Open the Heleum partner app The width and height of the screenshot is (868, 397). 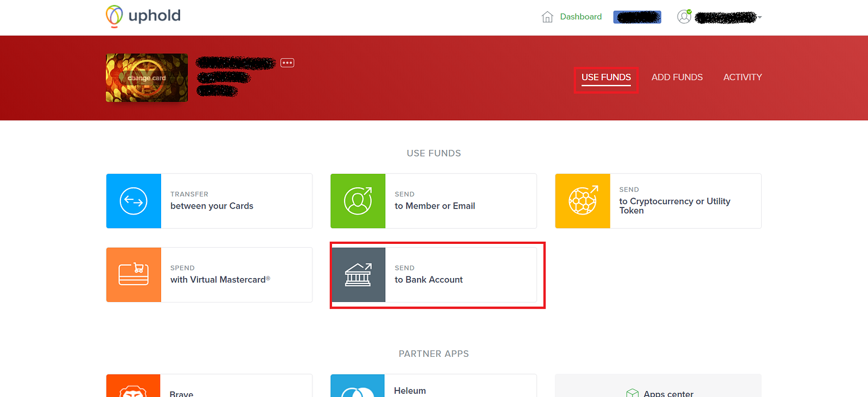pos(433,386)
